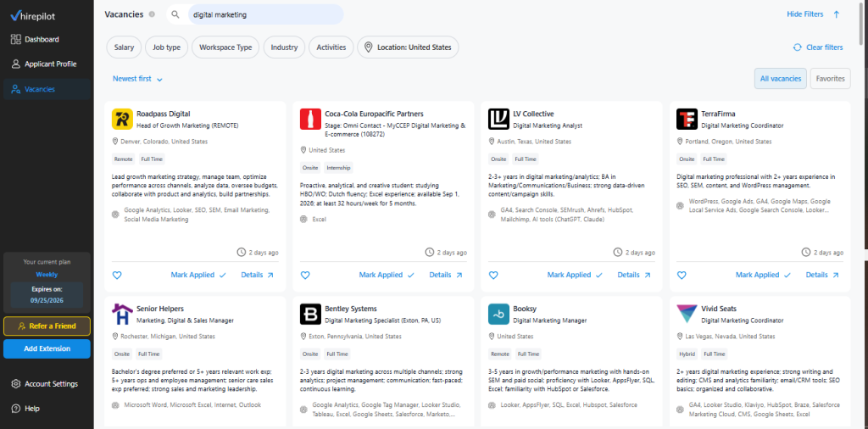Click the Remote tag on Roadpass Digital
The height and width of the screenshot is (429, 868).
click(123, 159)
